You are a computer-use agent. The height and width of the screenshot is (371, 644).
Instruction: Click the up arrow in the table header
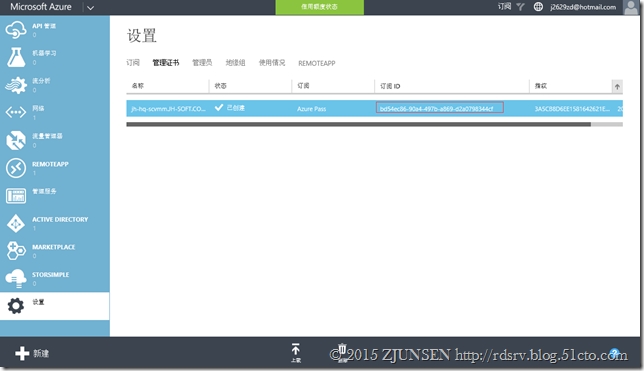pos(617,87)
